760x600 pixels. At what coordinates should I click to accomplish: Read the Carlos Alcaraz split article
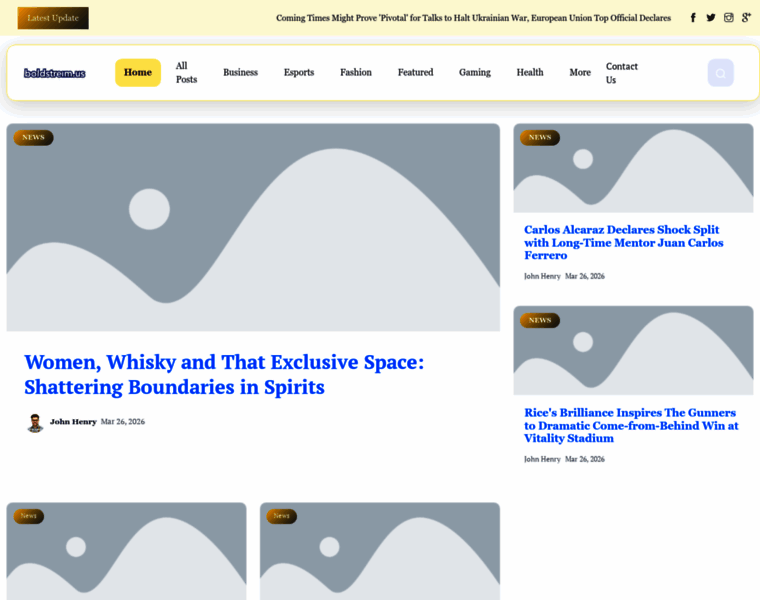tap(623, 243)
